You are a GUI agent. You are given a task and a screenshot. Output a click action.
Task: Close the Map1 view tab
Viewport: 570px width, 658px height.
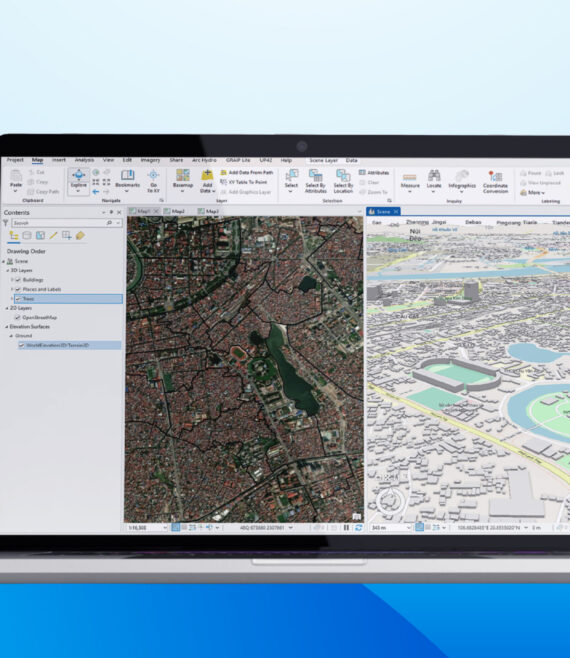[x=156, y=211]
